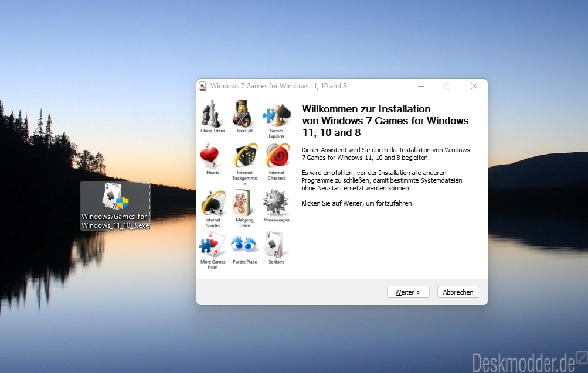Click the Hearts game icon
This screenshot has width=588, height=373.
point(210,156)
